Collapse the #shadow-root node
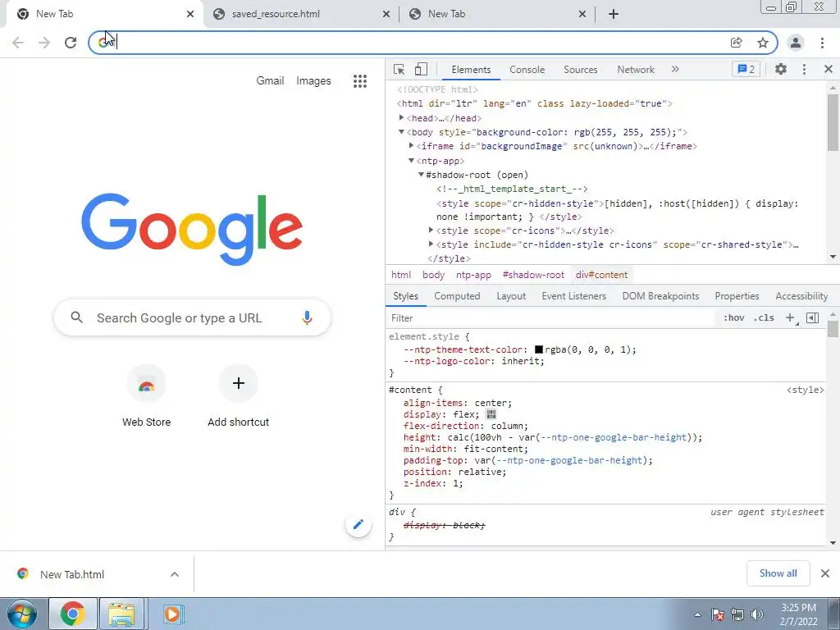This screenshot has width=840, height=630. (421, 175)
